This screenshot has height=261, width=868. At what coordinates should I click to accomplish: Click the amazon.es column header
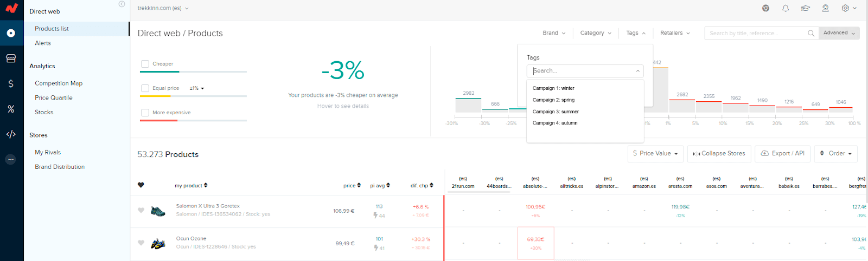pyautogui.click(x=644, y=182)
